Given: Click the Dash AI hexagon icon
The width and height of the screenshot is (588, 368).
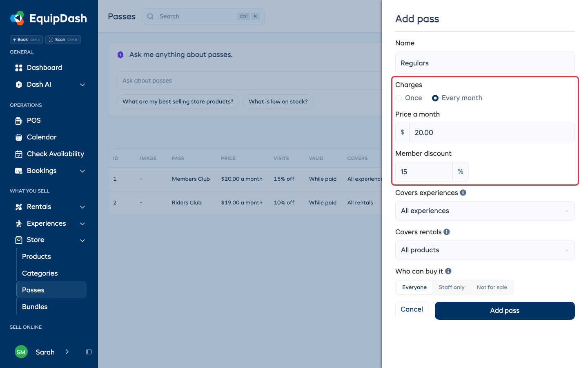Looking at the screenshot, I should tap(19, 85).
